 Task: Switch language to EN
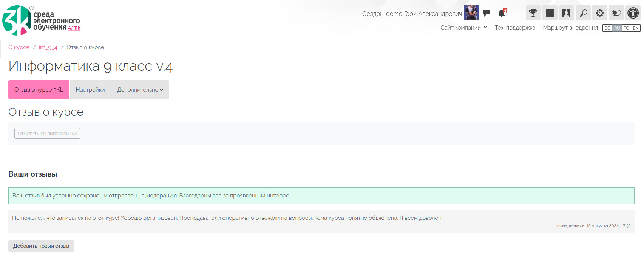tap(636, 28)
